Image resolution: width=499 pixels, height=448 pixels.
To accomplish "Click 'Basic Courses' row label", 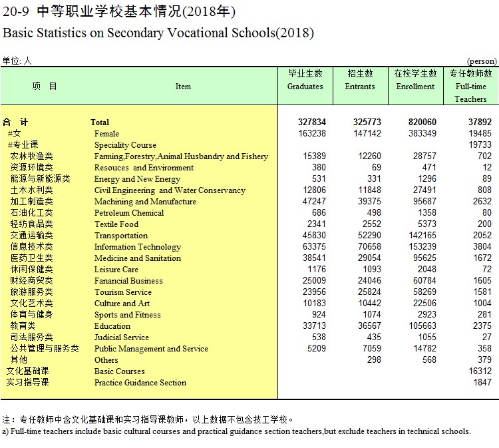I will [x=119, y=371].
